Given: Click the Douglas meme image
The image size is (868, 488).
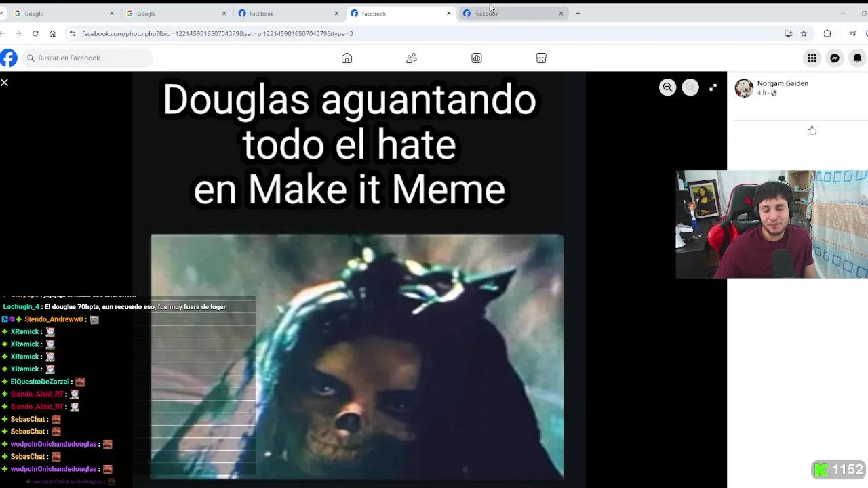Looking at the screenshot, I should (x=359, y=279).
